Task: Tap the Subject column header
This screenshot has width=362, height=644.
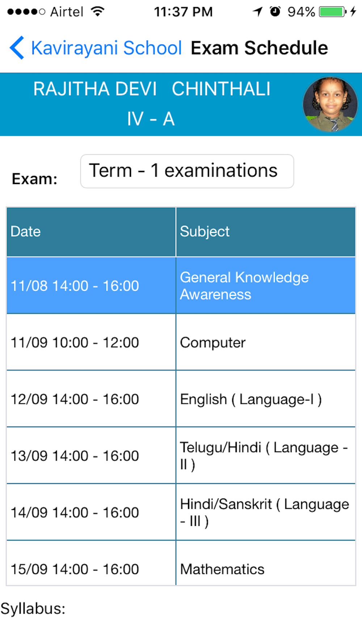Action: pos(266,231)
